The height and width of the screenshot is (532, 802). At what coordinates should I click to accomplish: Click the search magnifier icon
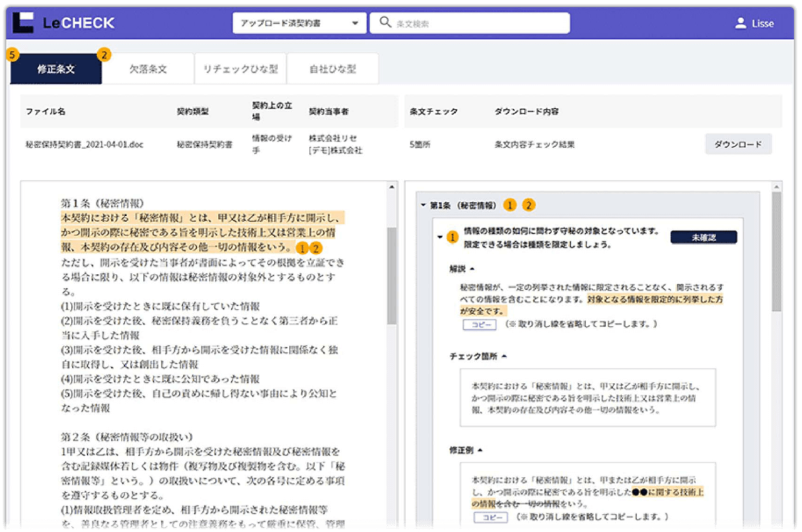pyautogui.click(x=385, y=23)
